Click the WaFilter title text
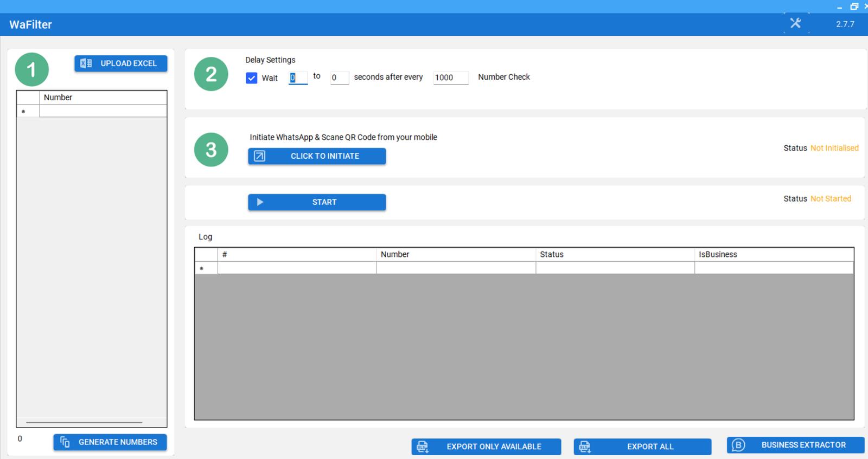The height and width of the screenshot is (459, 868). tap(31, 24)
